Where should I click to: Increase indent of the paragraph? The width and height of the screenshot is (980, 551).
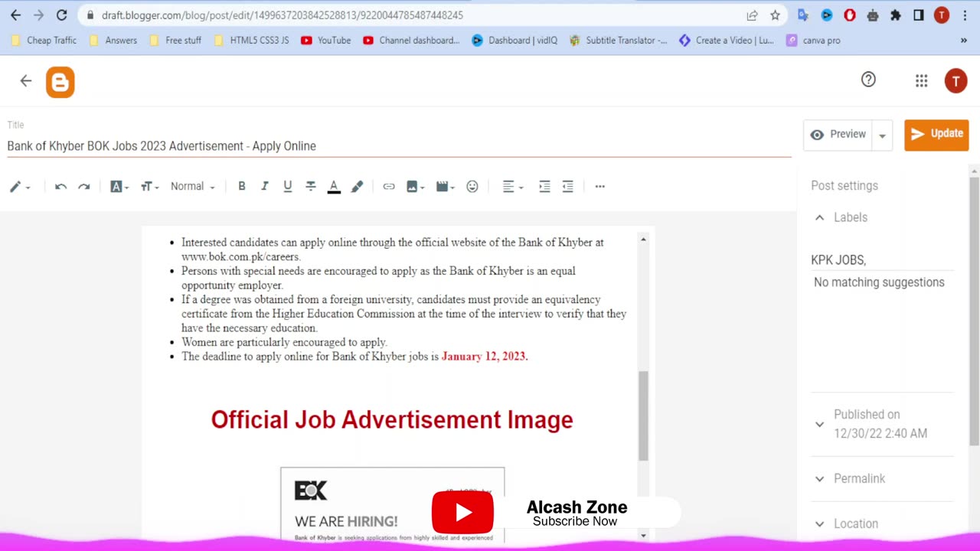[x=544, y=187]
